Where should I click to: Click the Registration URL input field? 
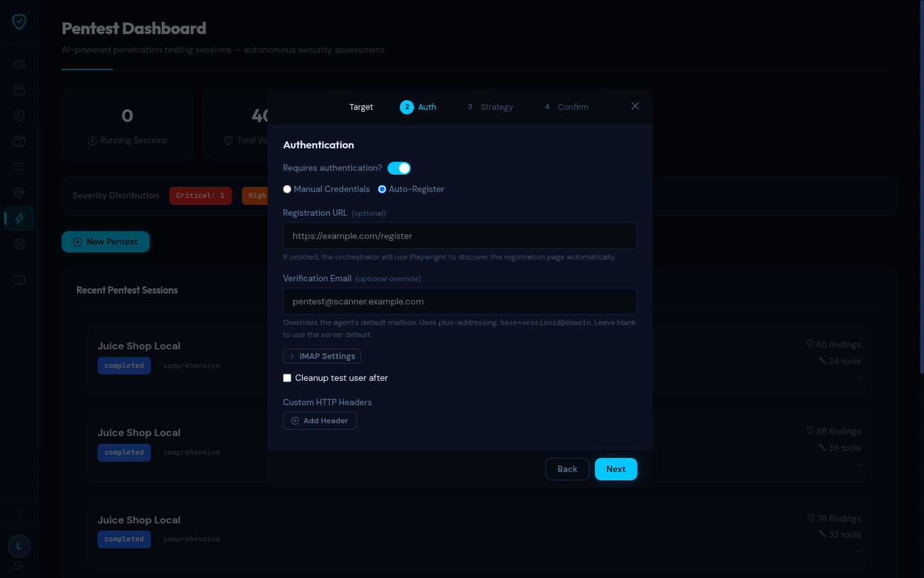pyautogui.click(x=459, y=236)
